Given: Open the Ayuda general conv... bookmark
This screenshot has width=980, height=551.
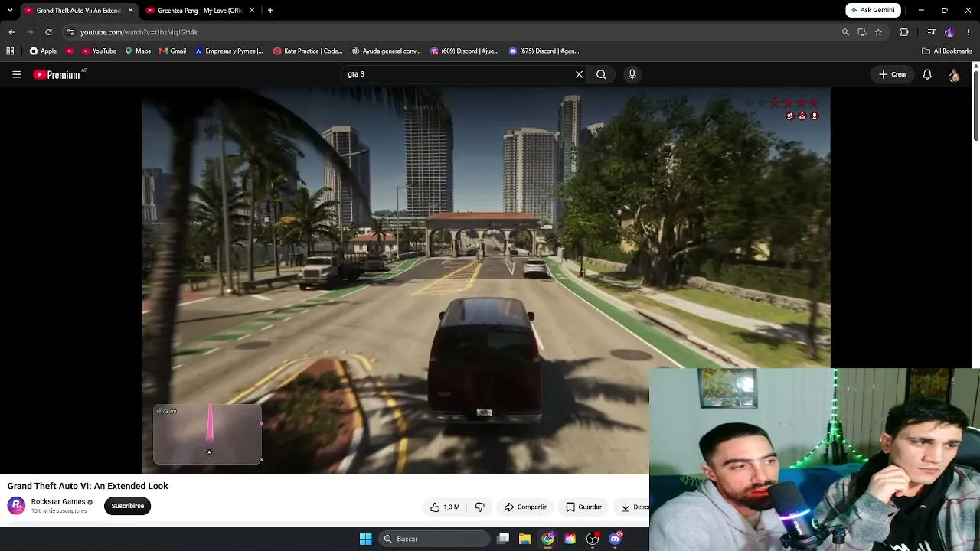Looking at the screenshot, I should (387, 51).
